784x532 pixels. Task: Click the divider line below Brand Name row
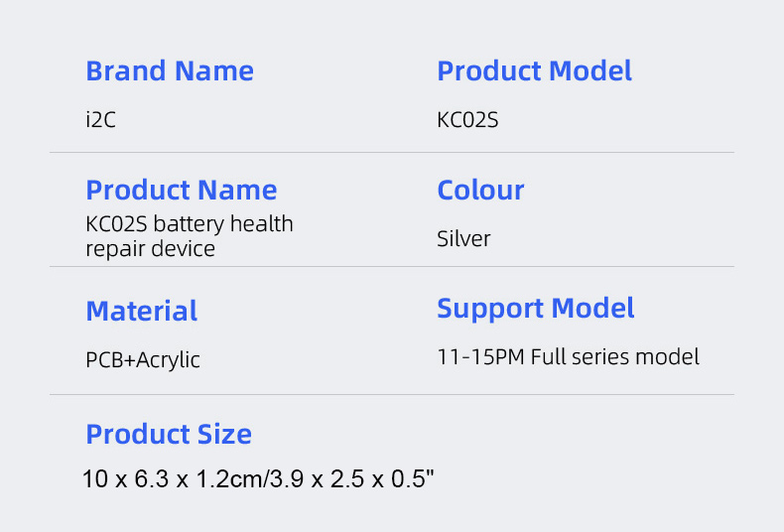pos(392,153)
